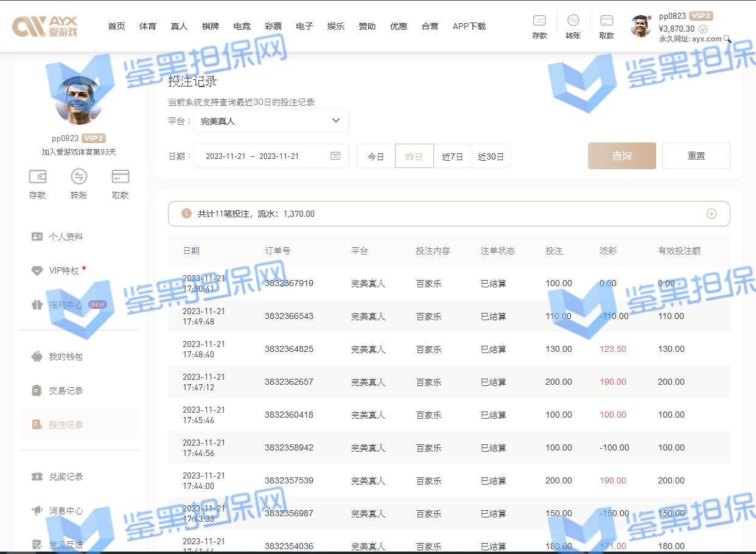Click the transfer (转账) icon in top header

point(573,21)
